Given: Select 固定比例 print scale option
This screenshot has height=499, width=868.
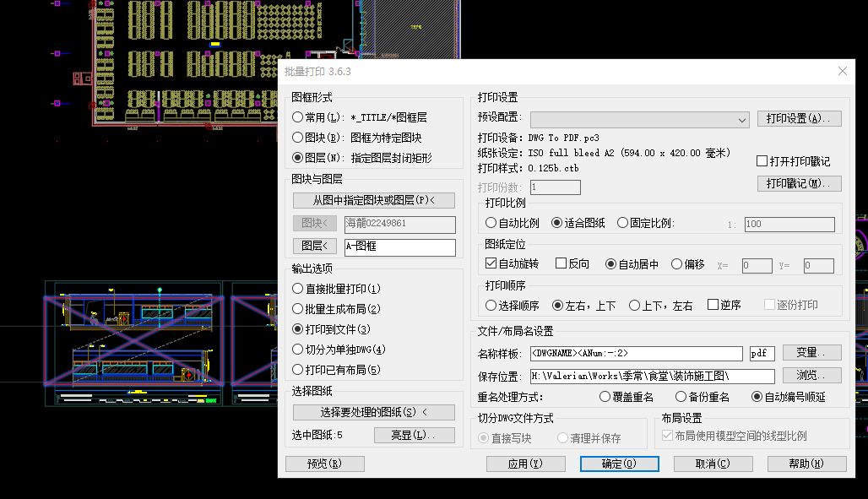Looking at the screenshot, I should click(x=623, y=223).
